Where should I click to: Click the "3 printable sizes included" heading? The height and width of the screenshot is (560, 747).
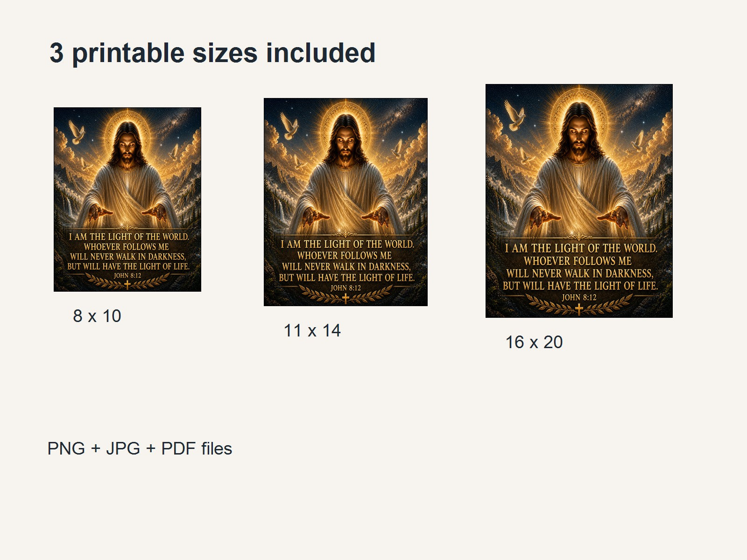(212, 53)
